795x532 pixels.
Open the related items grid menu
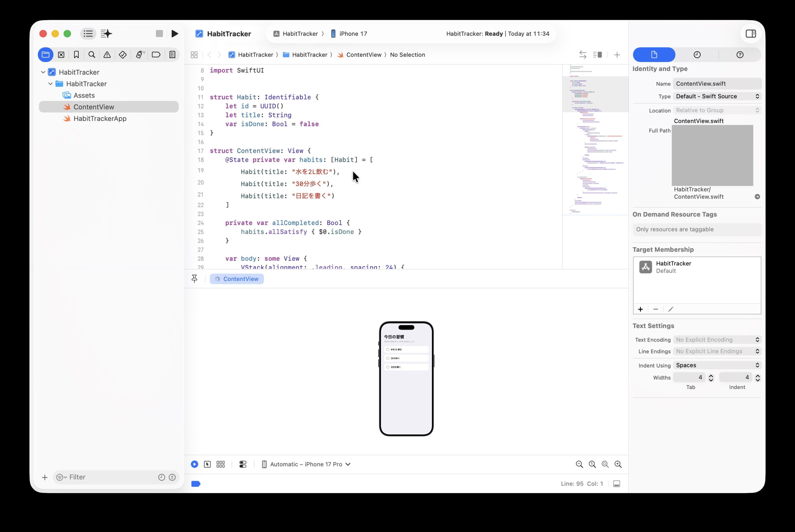pyautogui.click(x=194, y=55)
